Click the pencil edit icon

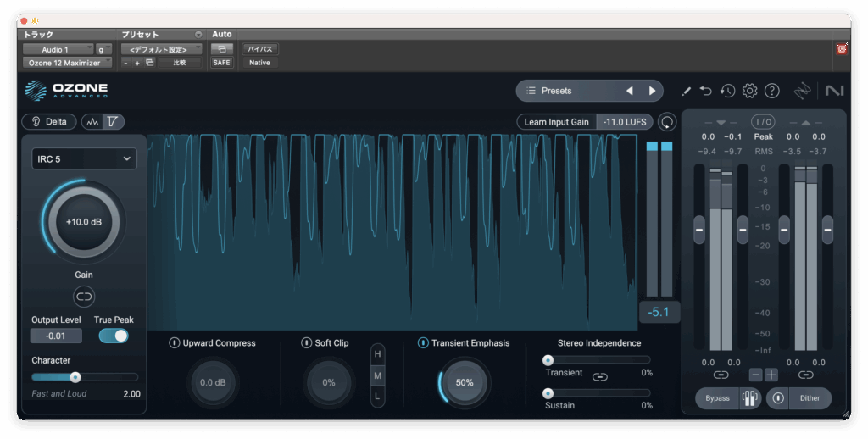click(686, 91)
